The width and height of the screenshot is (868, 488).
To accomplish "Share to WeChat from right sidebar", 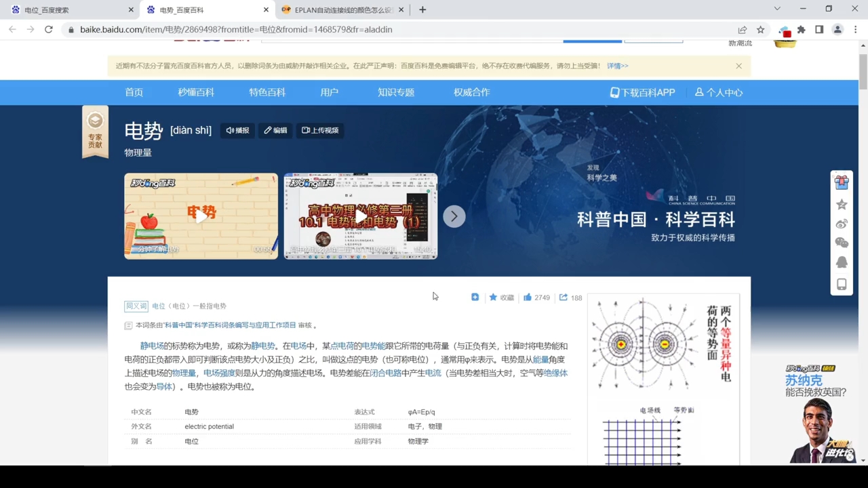I will point(842,243).
